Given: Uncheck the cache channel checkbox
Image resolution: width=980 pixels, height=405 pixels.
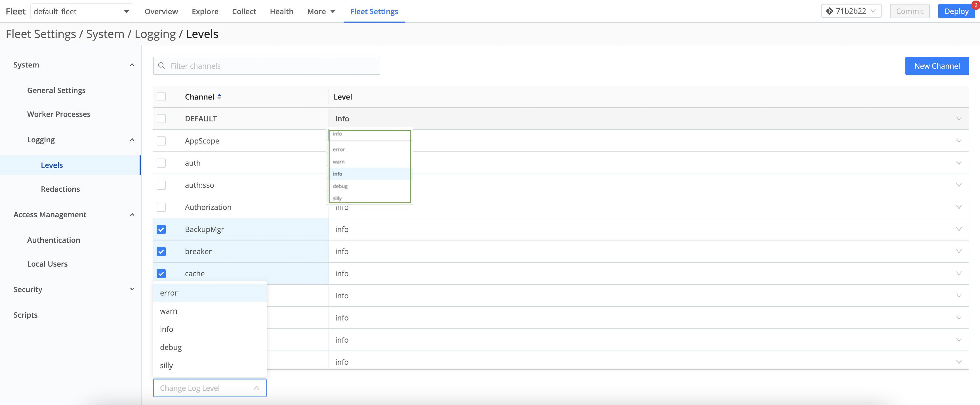Looking at the screenshot, I should 161,273.
